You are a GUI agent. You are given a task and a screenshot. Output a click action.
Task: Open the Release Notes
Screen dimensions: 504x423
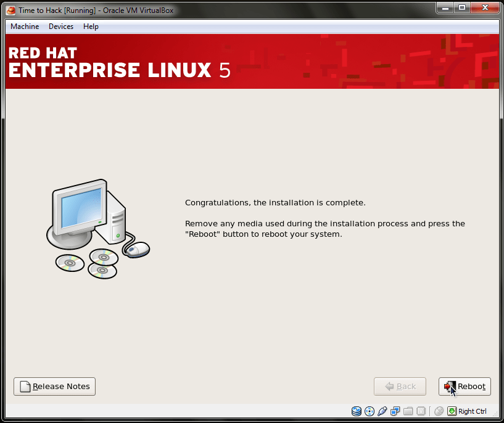click(55, 387)
